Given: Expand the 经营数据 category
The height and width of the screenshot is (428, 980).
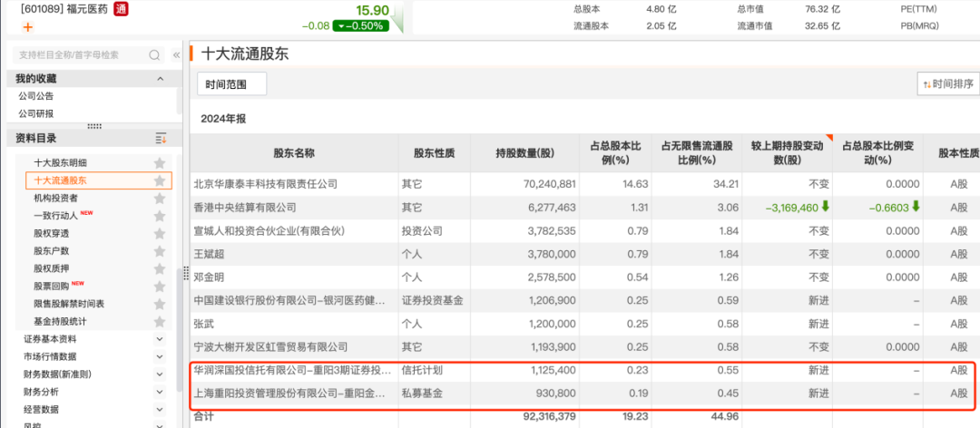Looking at the screenshot, I should coord(160,409).
